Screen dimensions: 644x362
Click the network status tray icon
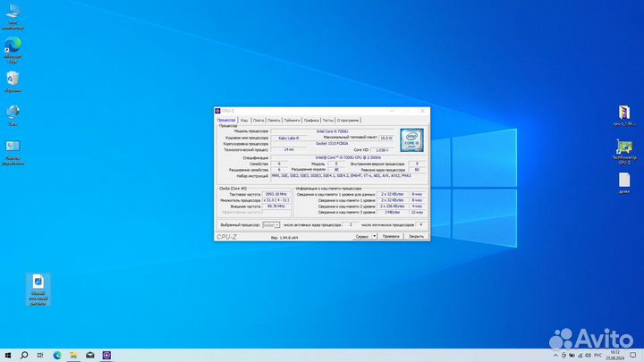(x=580, y=356)
